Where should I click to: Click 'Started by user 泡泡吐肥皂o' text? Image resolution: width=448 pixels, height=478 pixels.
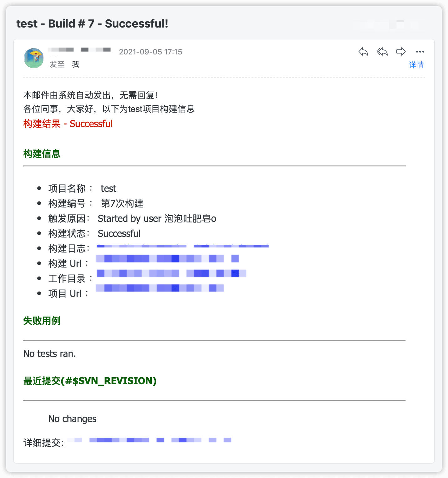(x=157, y=219)
